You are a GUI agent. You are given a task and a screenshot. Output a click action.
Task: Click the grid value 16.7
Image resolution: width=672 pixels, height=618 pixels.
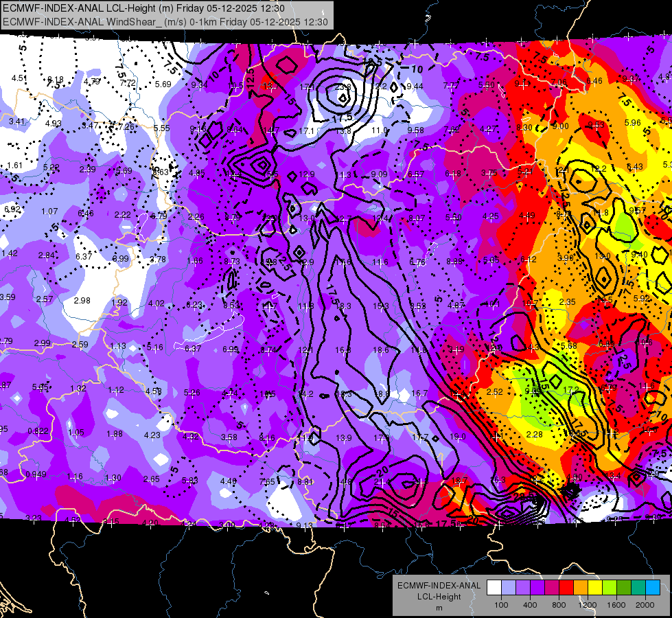coord(419,393)
